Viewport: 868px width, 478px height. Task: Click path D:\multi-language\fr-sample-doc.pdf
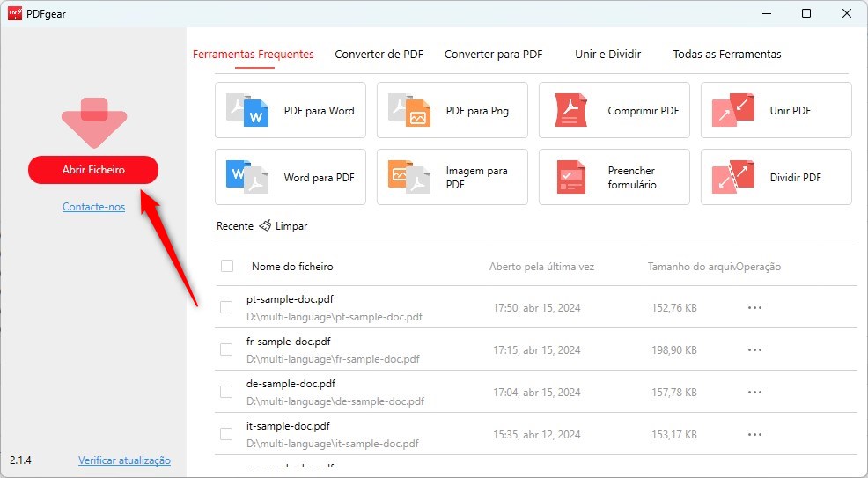click(x=334, y=359)
